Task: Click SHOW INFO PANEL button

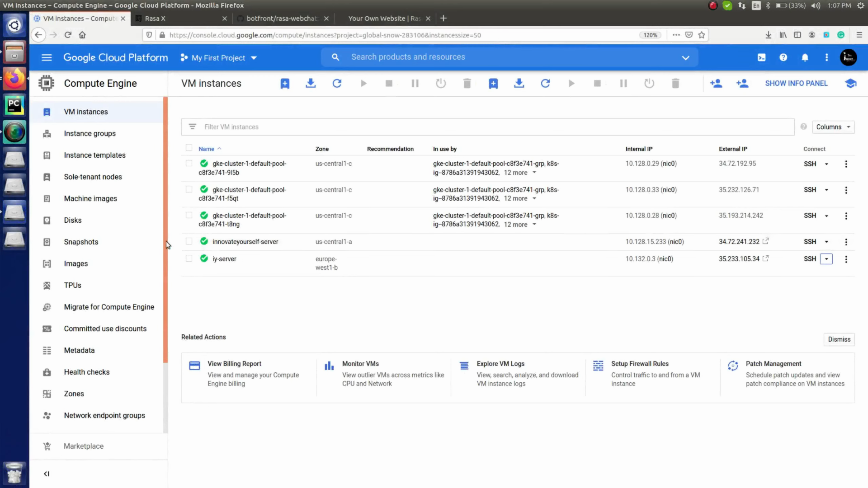Action: [x=796, y=83]
